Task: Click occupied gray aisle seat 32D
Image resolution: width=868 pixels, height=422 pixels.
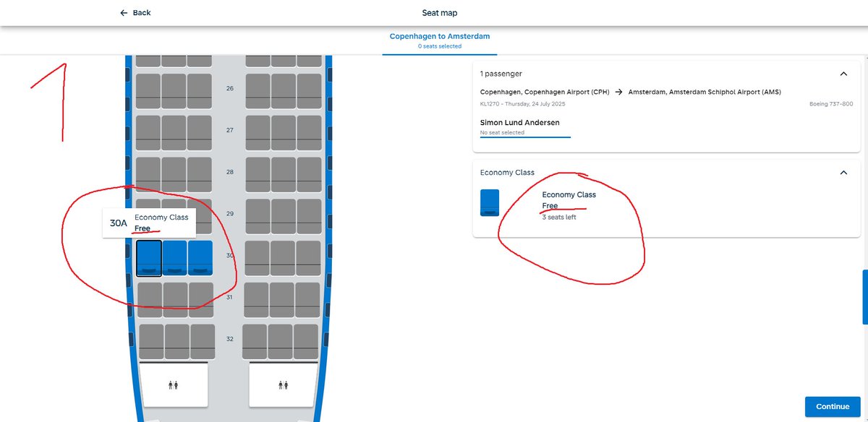Action: coord(255,342)
